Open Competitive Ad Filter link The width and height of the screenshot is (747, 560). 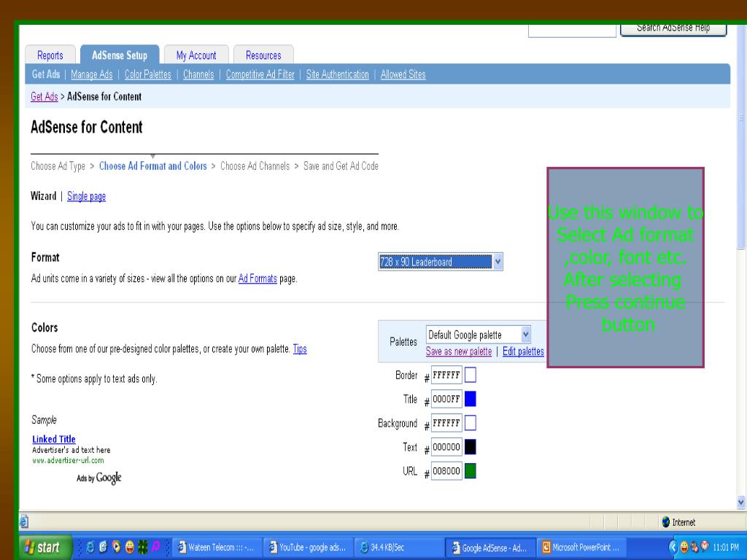(x=260, y=74)
